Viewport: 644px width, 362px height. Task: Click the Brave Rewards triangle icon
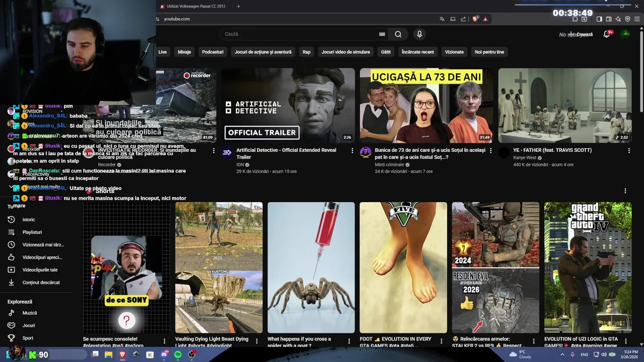(486, 19)
